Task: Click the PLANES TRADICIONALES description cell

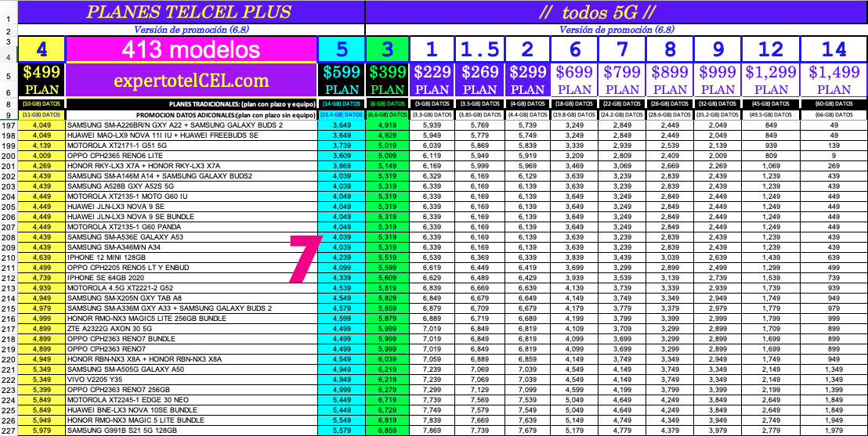Action: tap(191, 103)
